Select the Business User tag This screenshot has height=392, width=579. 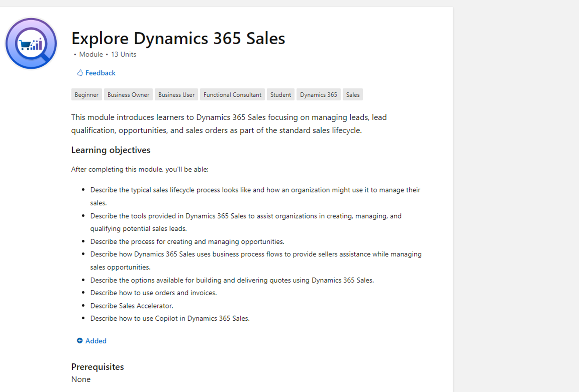pos(176,95)
